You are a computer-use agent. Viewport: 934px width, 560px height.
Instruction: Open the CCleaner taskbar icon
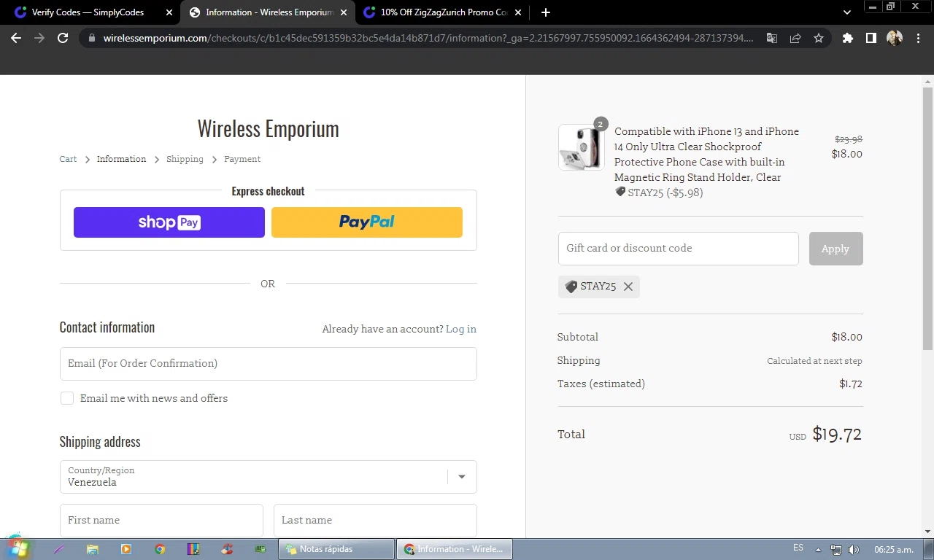[x=227, y=549]
